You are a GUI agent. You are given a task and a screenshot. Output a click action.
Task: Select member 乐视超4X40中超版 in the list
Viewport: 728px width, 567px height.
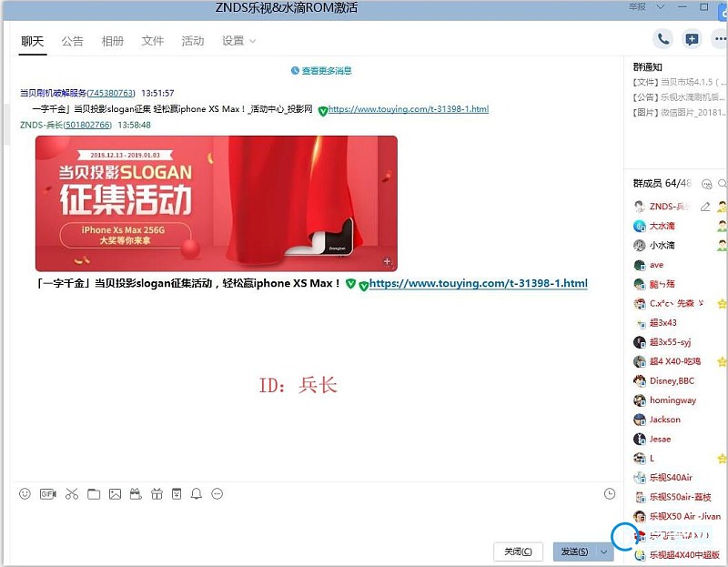click(677, 554)
